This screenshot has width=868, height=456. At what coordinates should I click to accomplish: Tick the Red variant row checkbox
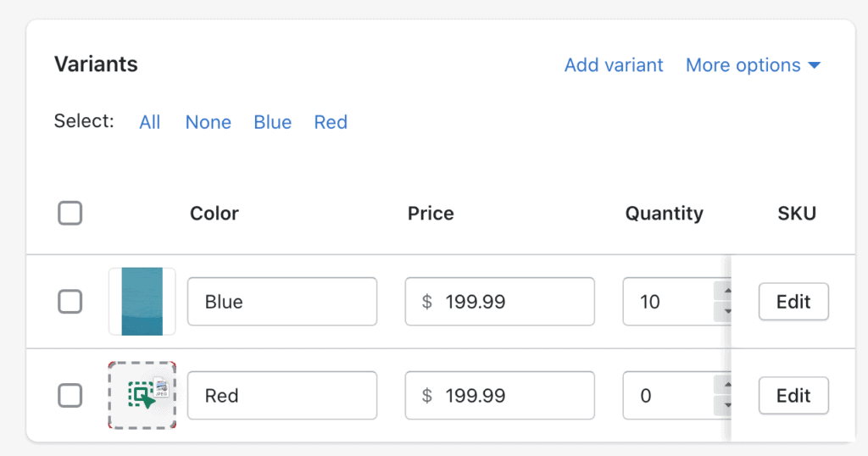(70, 396)
